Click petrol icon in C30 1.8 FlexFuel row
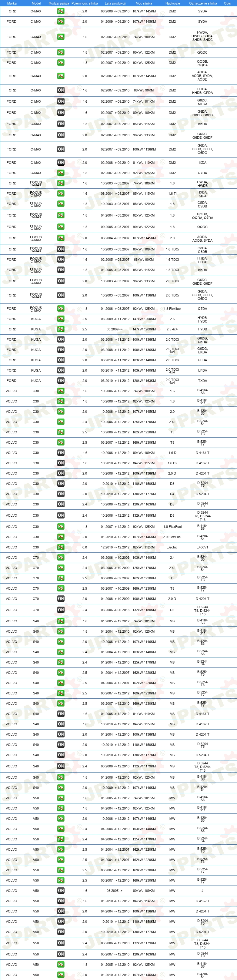This screenshot has width=237, height=980. (61, 527)
